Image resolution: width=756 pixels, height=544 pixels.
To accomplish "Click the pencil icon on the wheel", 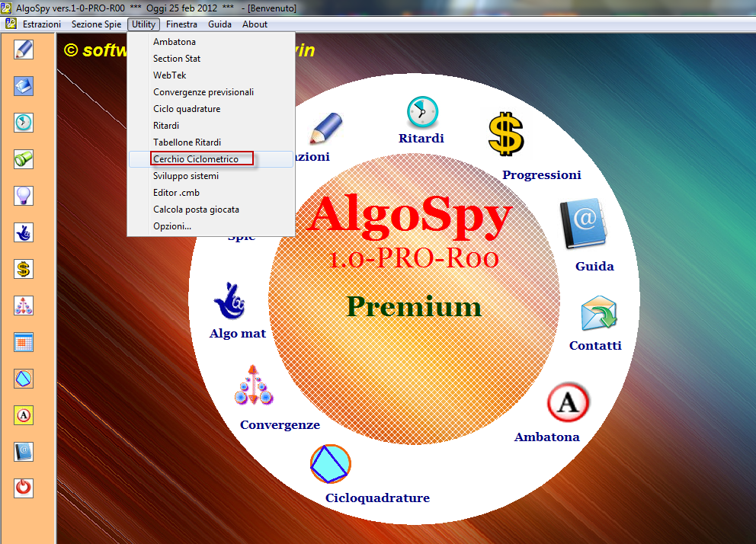I will (x=326, y=128).
